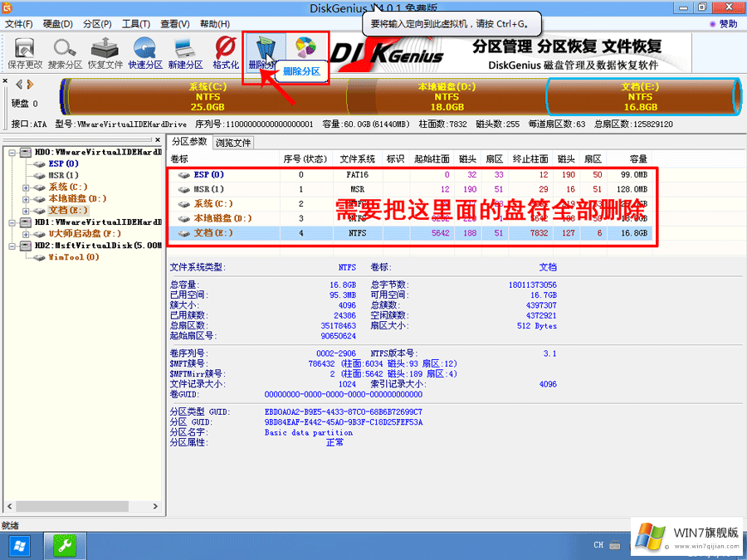Select the 删除分区 (Delete Partition) toolbar icon
This screenshot has width=747, height=560.
pyautogui.click(x=266, y=48)
